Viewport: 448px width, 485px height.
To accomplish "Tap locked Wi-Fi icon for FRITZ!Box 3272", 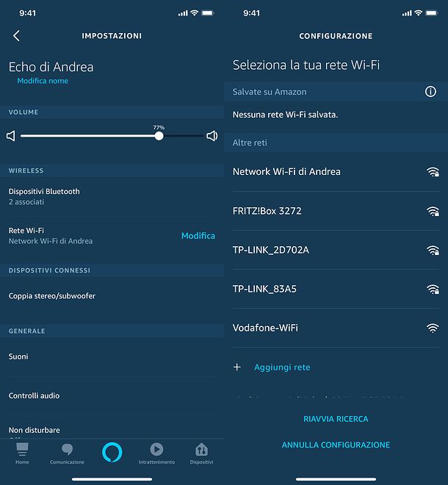I will click(x=433, y=211).
